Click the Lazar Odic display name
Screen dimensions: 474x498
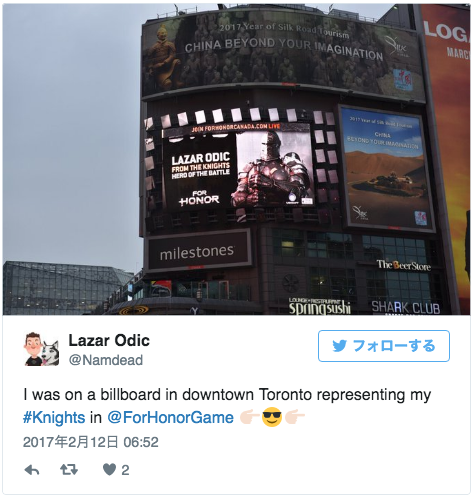point(109,341)
